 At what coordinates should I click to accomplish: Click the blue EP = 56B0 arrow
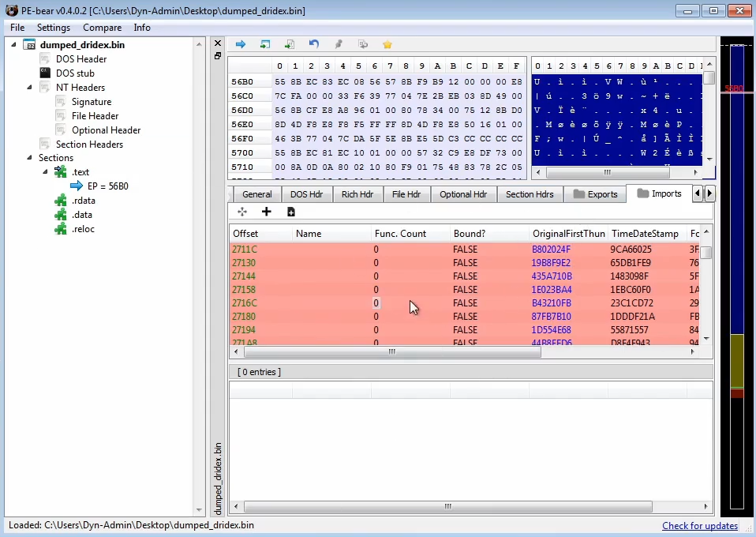tap(77, 186)
